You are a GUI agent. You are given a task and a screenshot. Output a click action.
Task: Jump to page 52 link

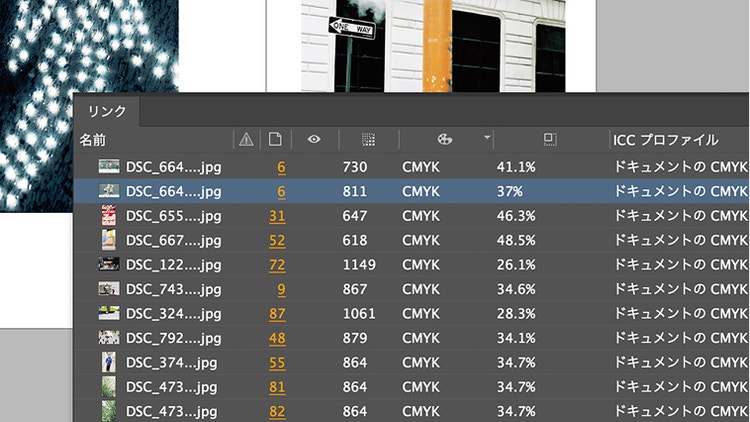tap(277, 241)
